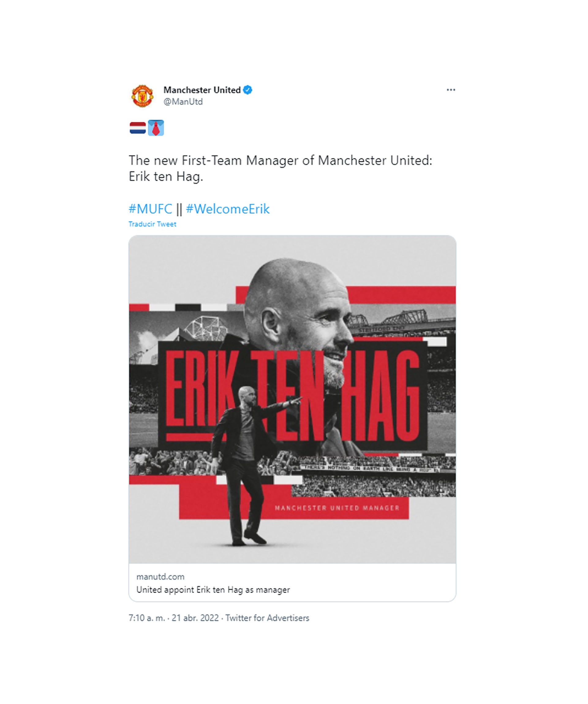Screen dimensions: 588x704
Task: Click the Manchester United crest avatar
Action: point(142,96)
